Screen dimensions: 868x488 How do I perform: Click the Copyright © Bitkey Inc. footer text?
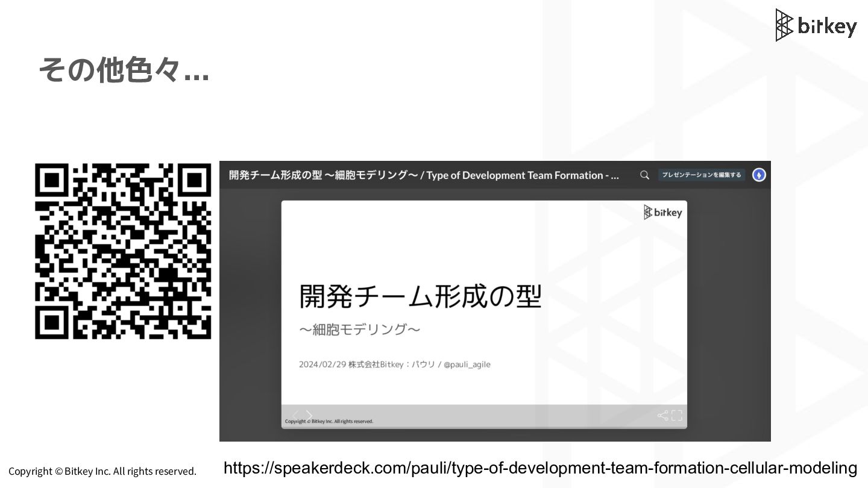102,471
